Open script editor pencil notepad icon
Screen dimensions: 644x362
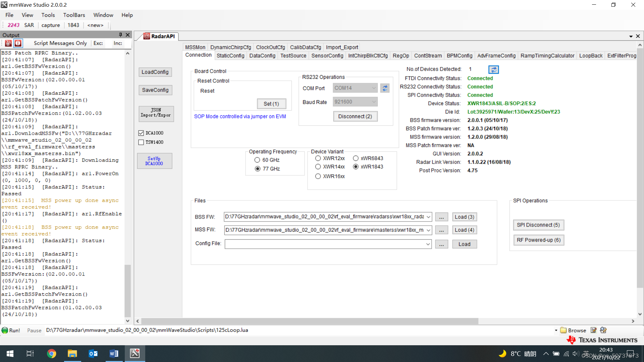tap(593, 330)
